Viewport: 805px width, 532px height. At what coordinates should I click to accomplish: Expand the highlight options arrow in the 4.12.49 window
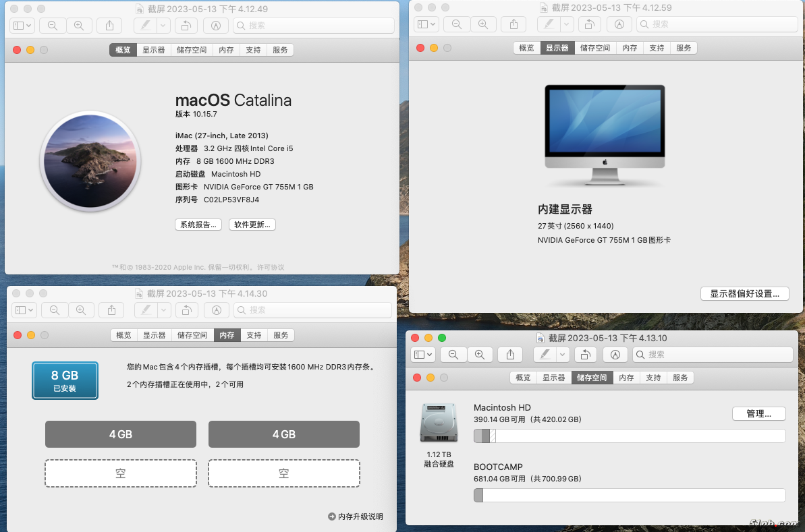coord(163,25)
